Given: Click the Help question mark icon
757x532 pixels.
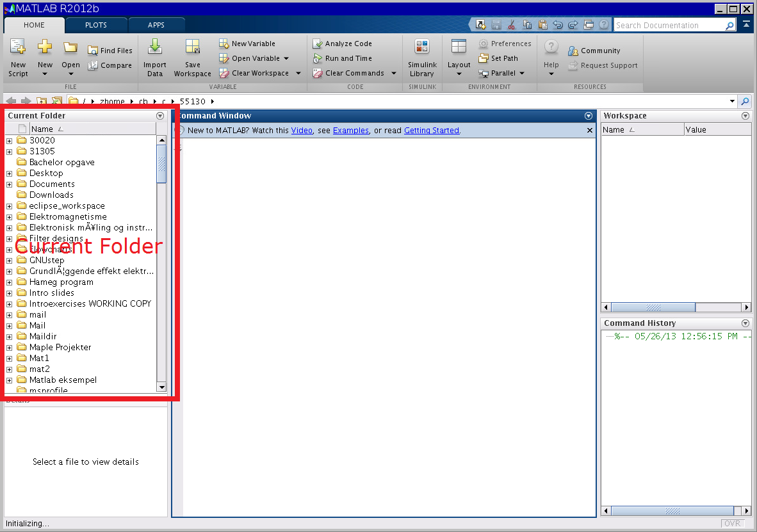Looking at the screenshot, I should pyautogui.click(x=551, y=47).
